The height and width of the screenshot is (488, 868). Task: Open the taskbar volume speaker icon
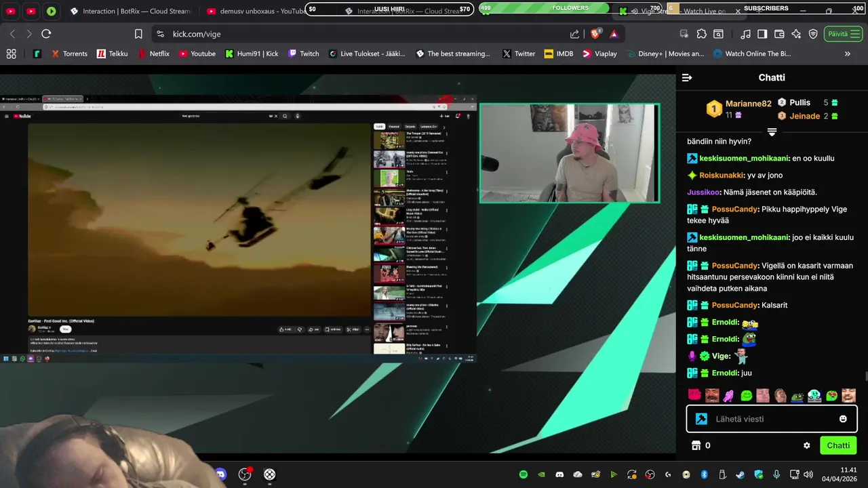point(808,474)
